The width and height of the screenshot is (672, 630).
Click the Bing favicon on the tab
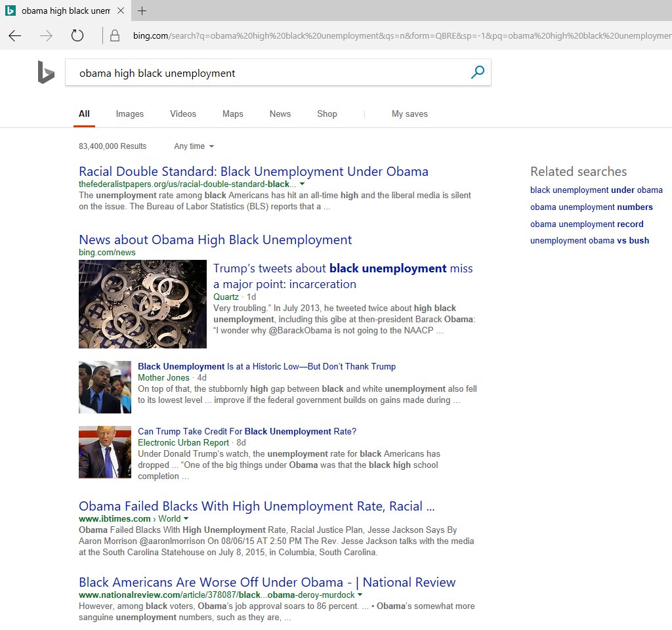(x=10, y=10)
